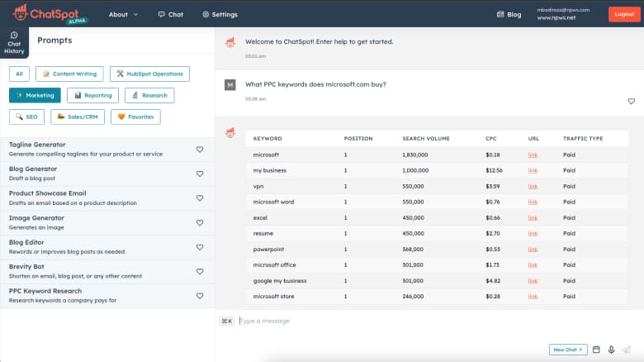
Task: Favorite the Blog Editor prompt
Action: pyautogui.click(x=200, y=247)
